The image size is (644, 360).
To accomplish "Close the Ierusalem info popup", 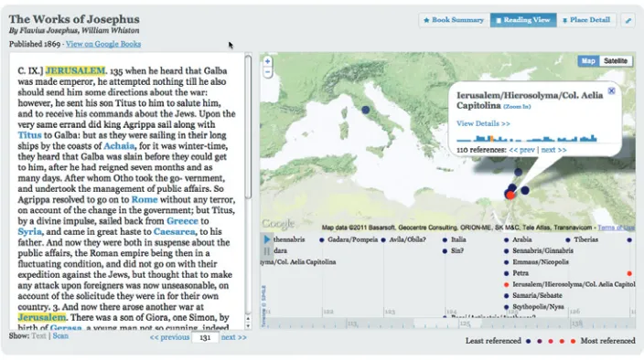I will point(612,91).
